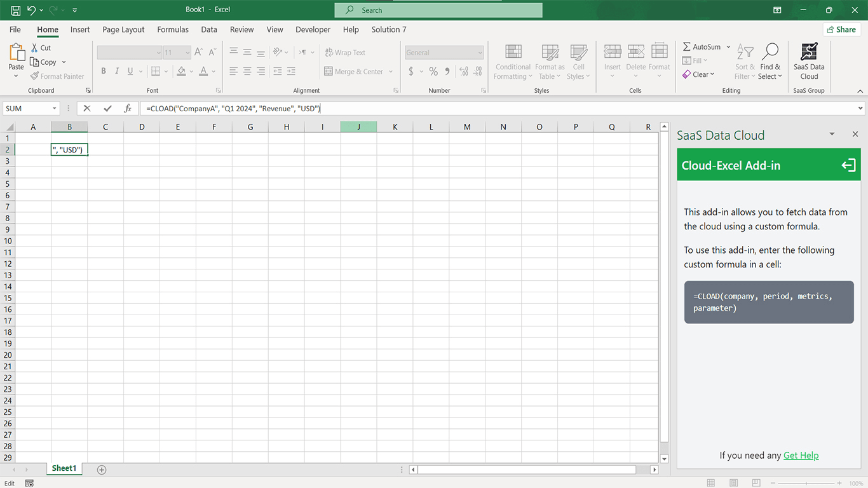The height and width of the screenshot is (488, 868).
Task: Open the Insert Function fx dialog
Action: click(128, 109)
